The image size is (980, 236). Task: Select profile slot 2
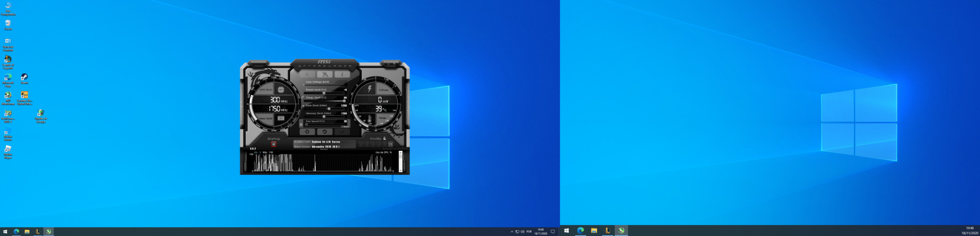[367, 144]
